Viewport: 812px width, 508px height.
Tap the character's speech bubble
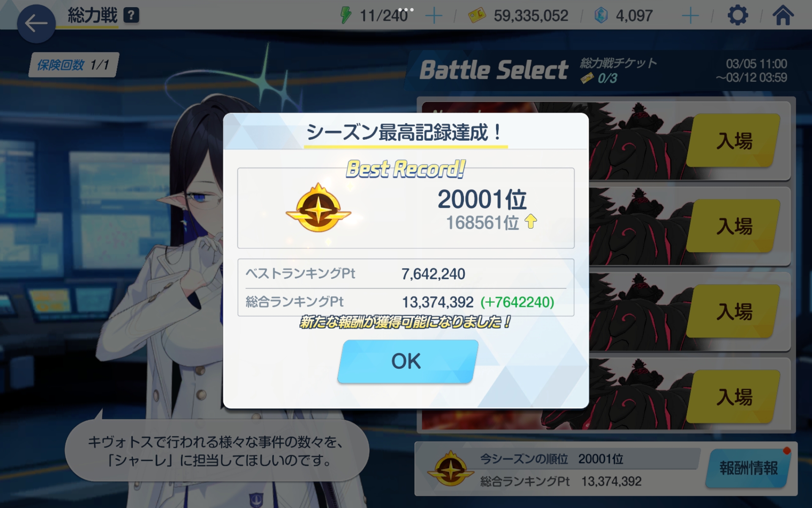217,450
